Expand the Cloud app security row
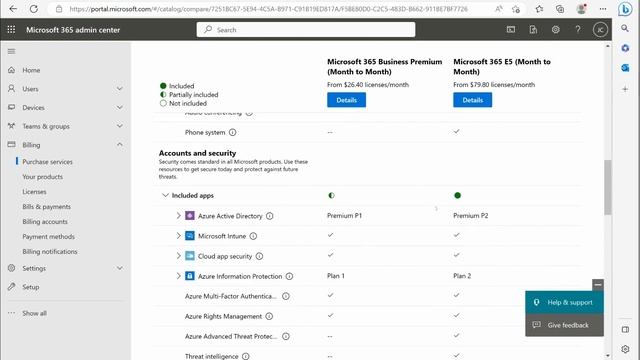The width and height of the screenshot is (640, 360). 178,256
